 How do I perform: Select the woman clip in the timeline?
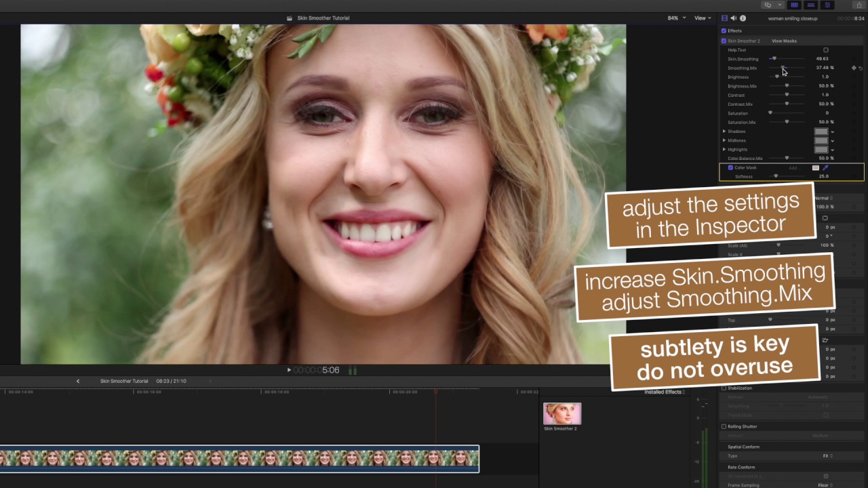coord(239,459)
